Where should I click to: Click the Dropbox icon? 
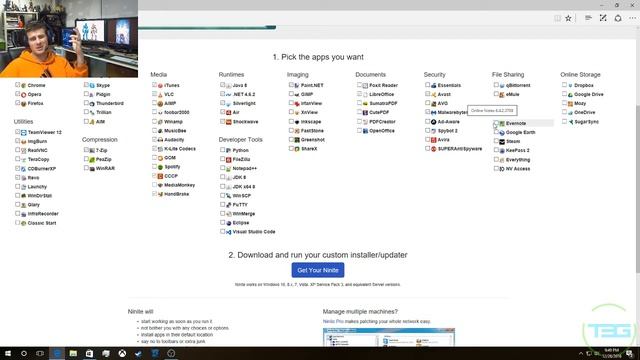[570, 86]
